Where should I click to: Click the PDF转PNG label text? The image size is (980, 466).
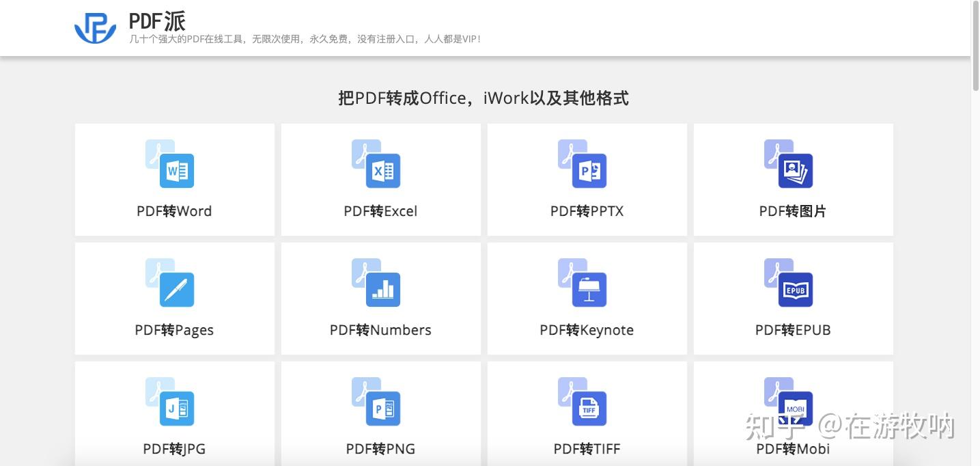380,449
